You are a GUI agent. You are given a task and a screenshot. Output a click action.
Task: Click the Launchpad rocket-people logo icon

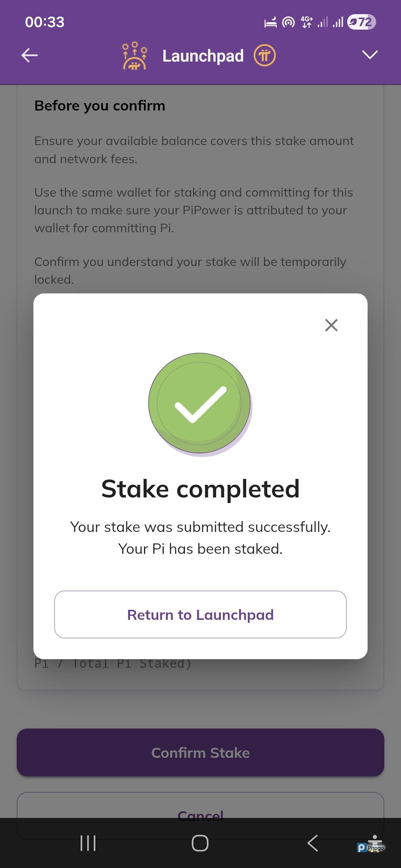click(134, 56)
